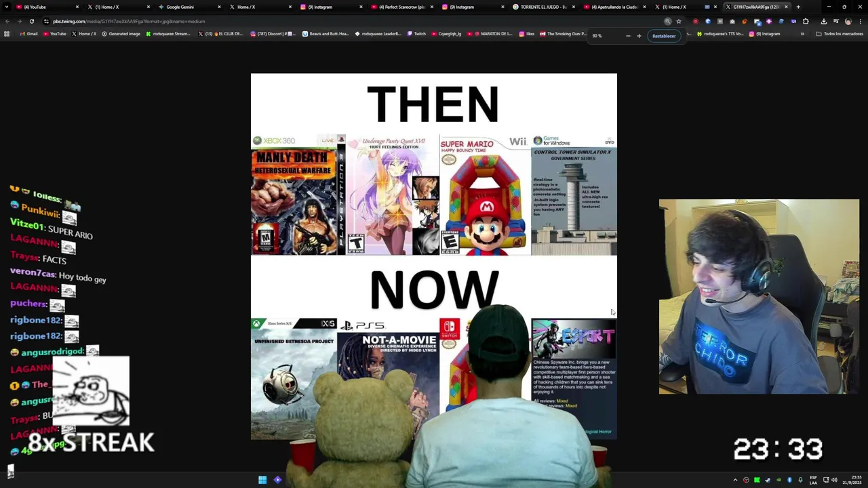Open the NVIDIA tray icon
The image size is (868, 488).
[x=778, y=480]
